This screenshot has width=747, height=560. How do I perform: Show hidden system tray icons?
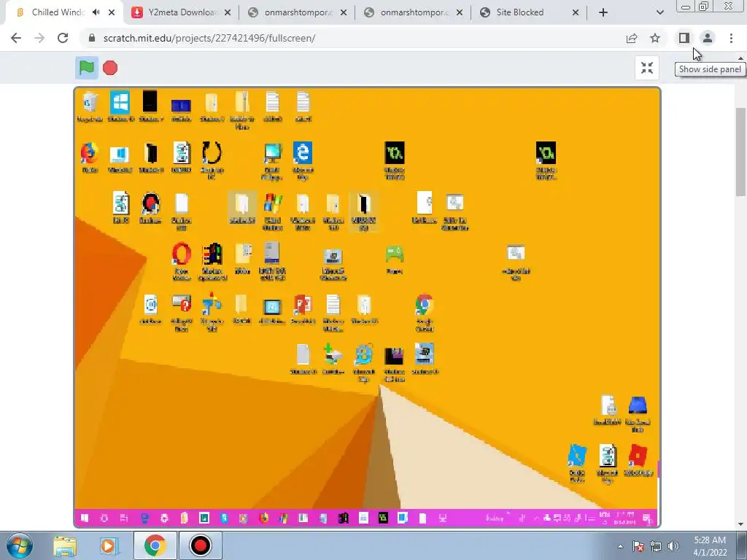(620, 546)
